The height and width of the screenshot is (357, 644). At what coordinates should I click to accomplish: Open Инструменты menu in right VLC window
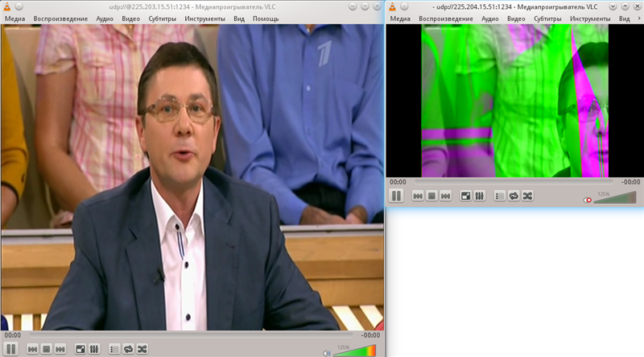590,19
